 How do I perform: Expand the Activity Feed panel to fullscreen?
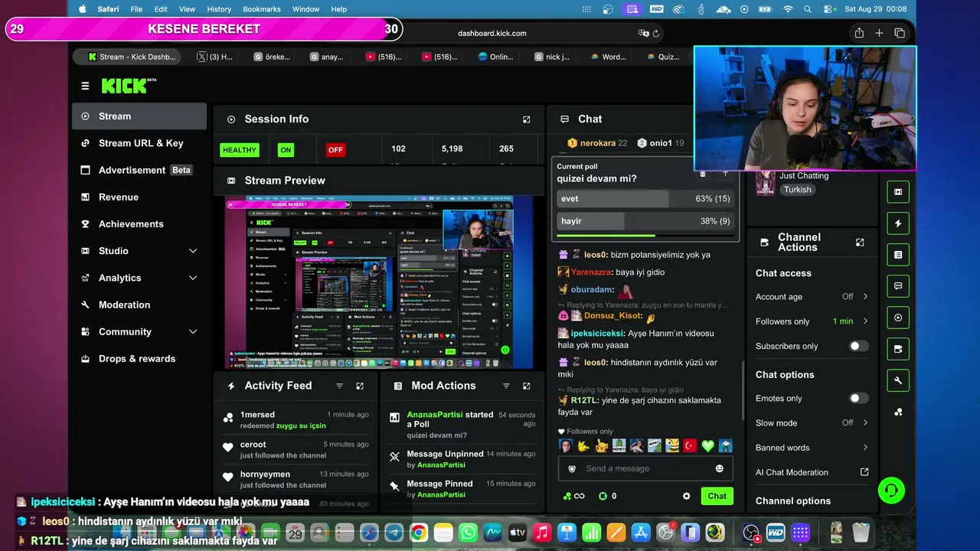[x=360, y=386]
